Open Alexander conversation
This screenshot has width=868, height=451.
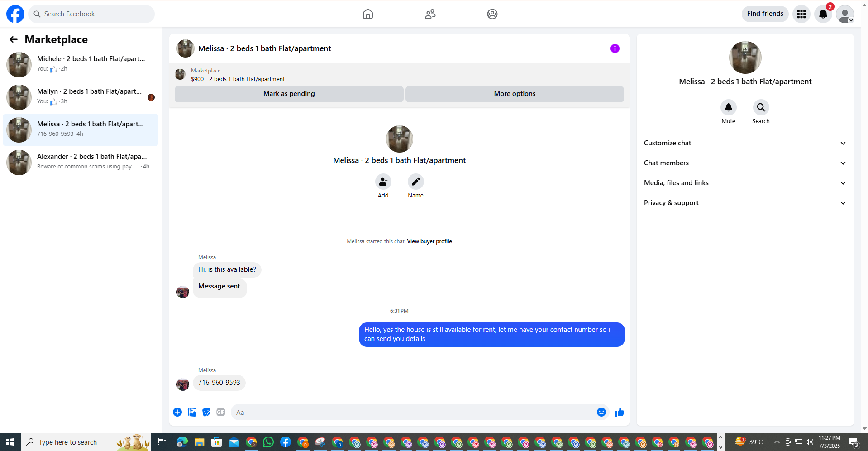[81, 162]
